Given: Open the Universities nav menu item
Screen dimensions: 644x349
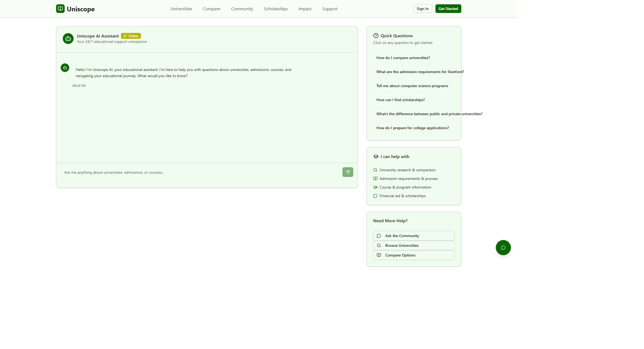Looking at the screenshot, I should pyautogui.click(x=181, y=9).
